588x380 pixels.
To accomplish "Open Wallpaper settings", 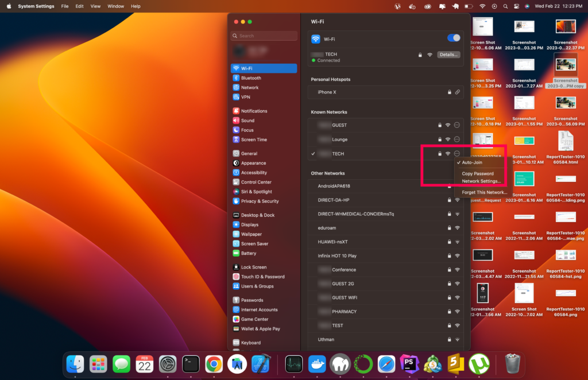I will (x=264, y=234).
